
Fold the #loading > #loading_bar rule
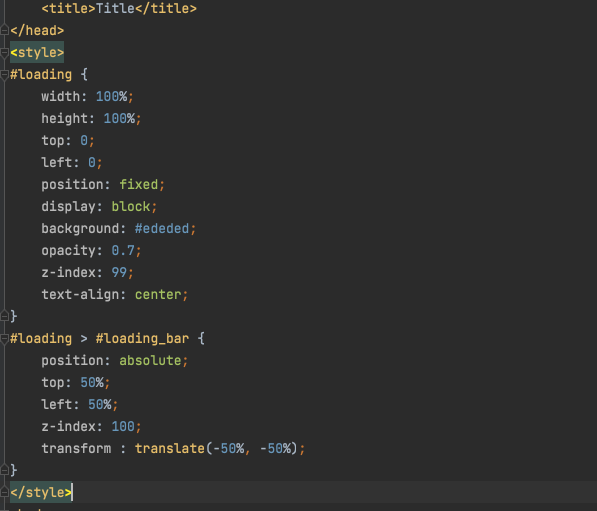pos(4,339)
